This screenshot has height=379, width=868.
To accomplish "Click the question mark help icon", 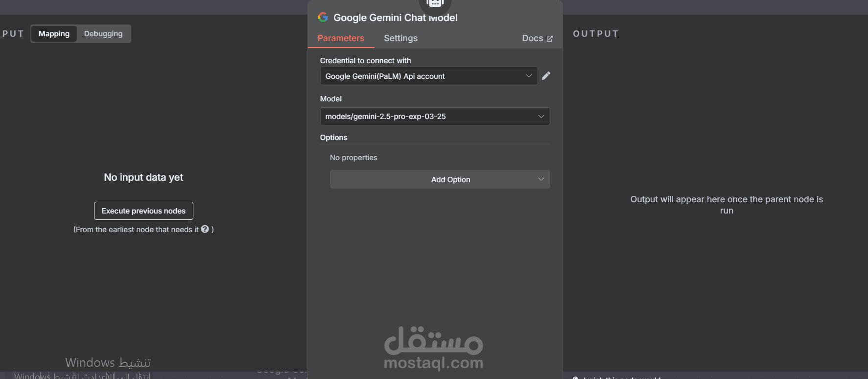I will (205, 229).
